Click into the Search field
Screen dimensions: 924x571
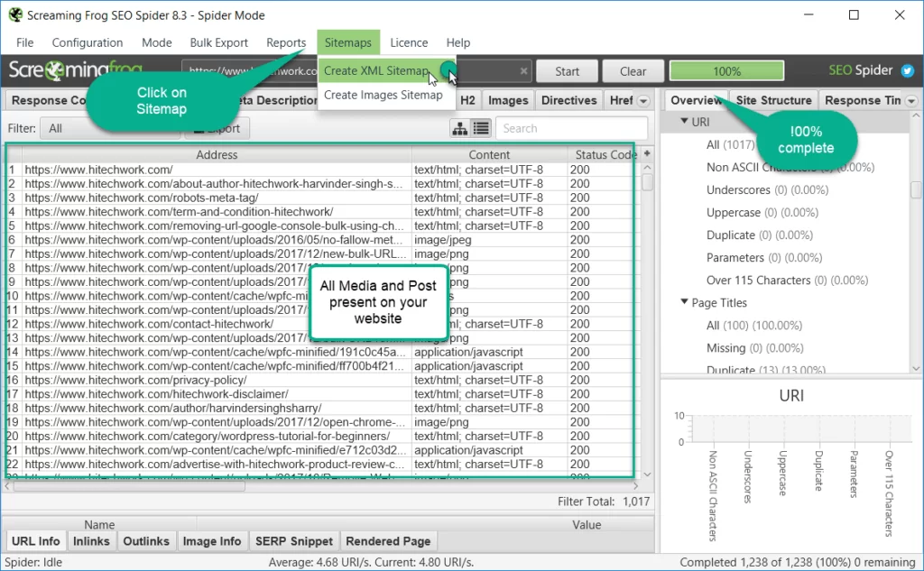[x=571, y=128]
